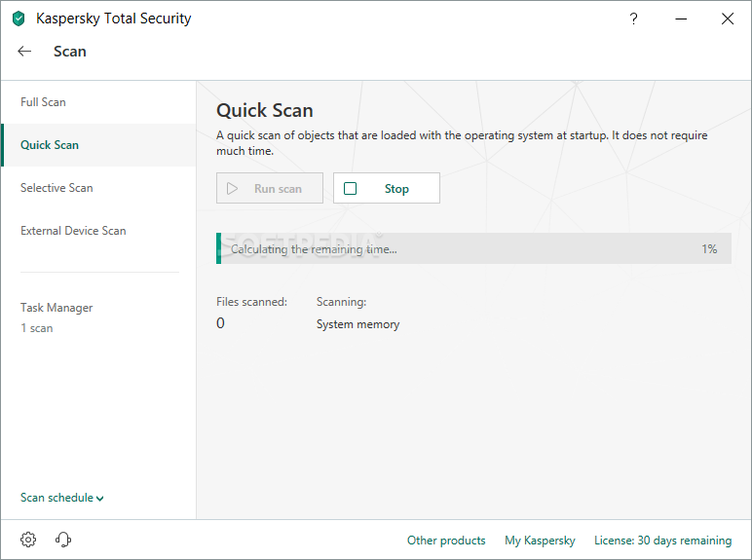This screenshot has width=752, height=560.
Task: Click 'Calculating the remaining time...' text
Action: [x=314, y=249]
